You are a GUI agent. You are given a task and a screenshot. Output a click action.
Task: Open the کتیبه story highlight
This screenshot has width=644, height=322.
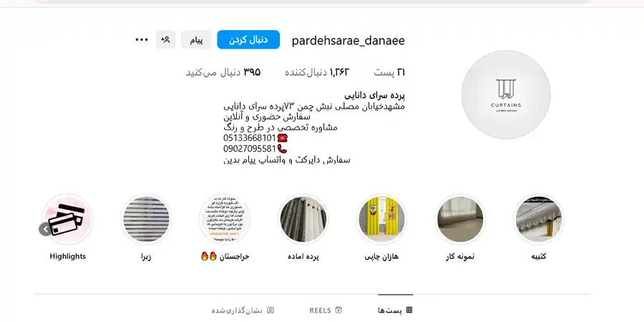point(538,219)
